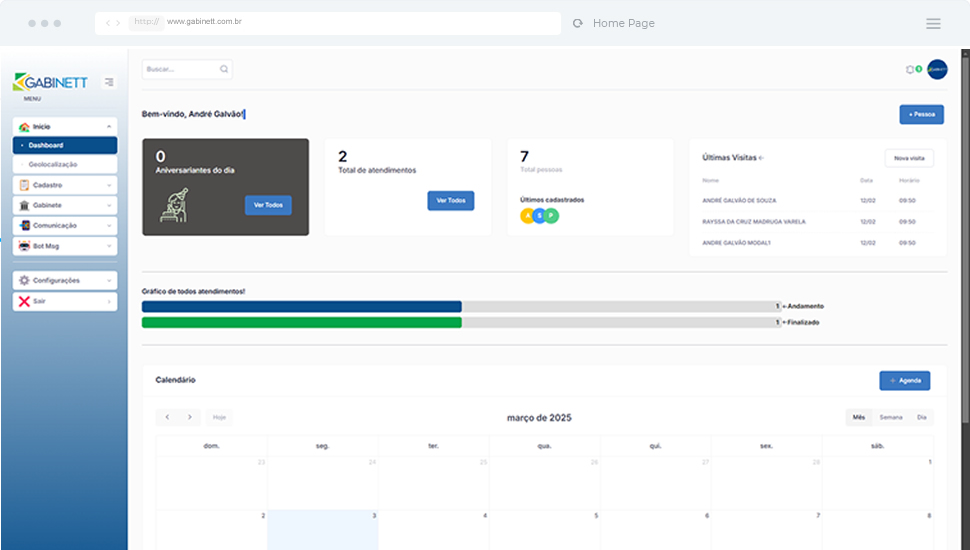Select the Mês calendar view
The image size is (970, 550).
point(858,417)
